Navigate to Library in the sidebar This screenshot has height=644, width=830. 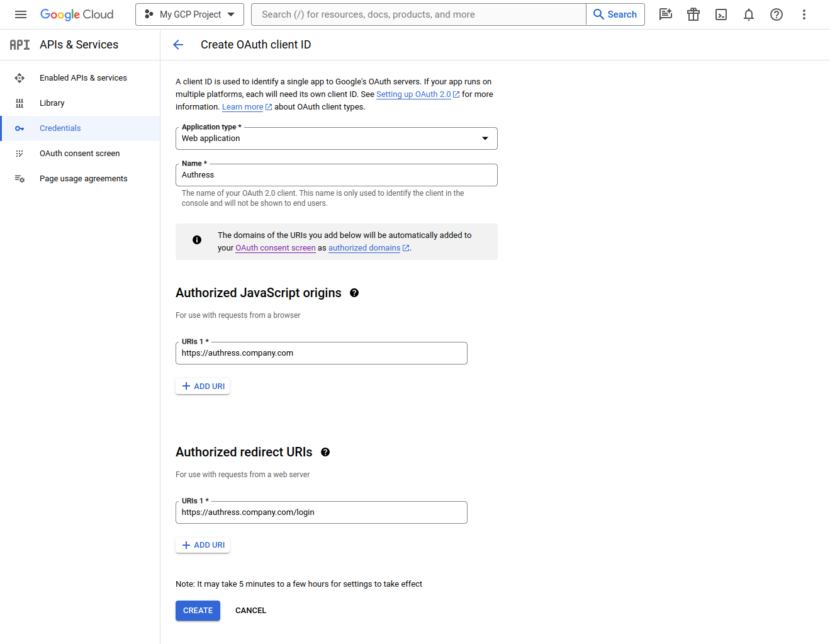52,103
